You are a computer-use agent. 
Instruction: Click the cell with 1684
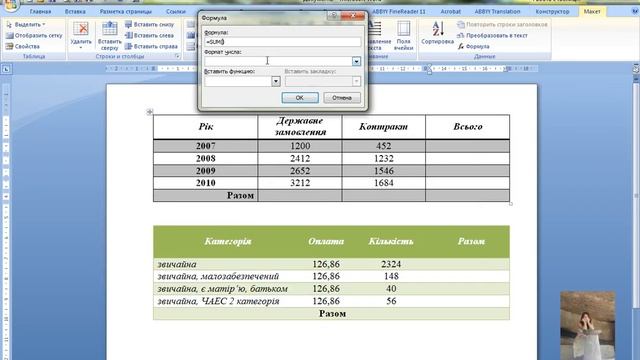[383, 183]
